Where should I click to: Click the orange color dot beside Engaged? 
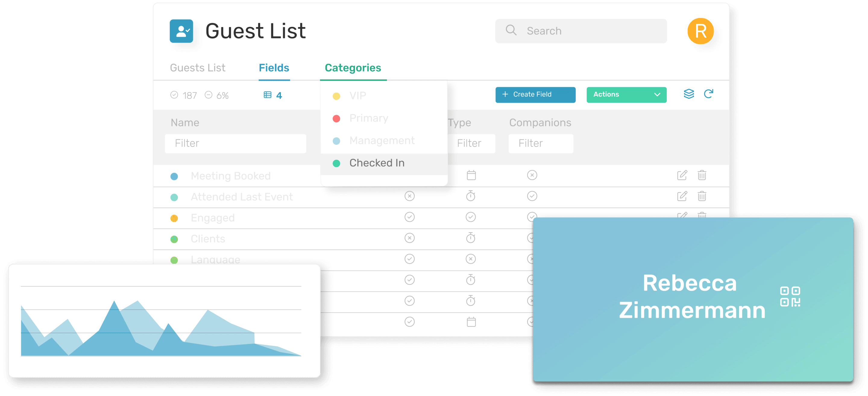(174, 218)
